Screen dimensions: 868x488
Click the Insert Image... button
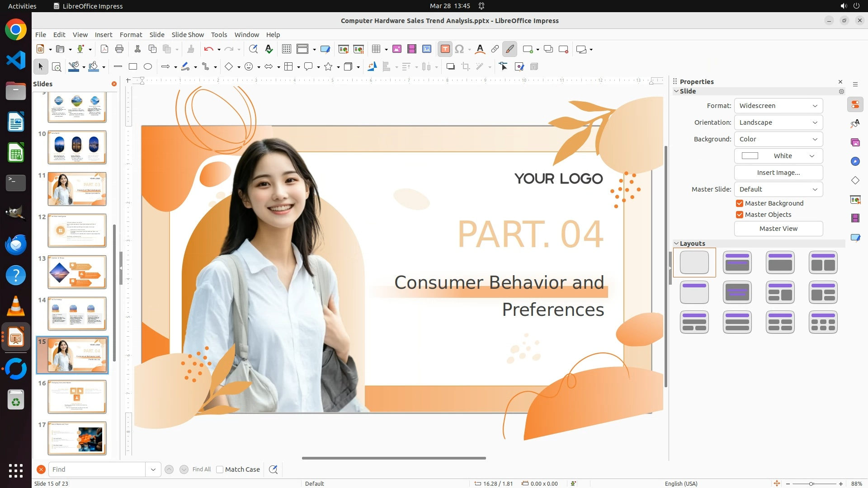(778, 173)
